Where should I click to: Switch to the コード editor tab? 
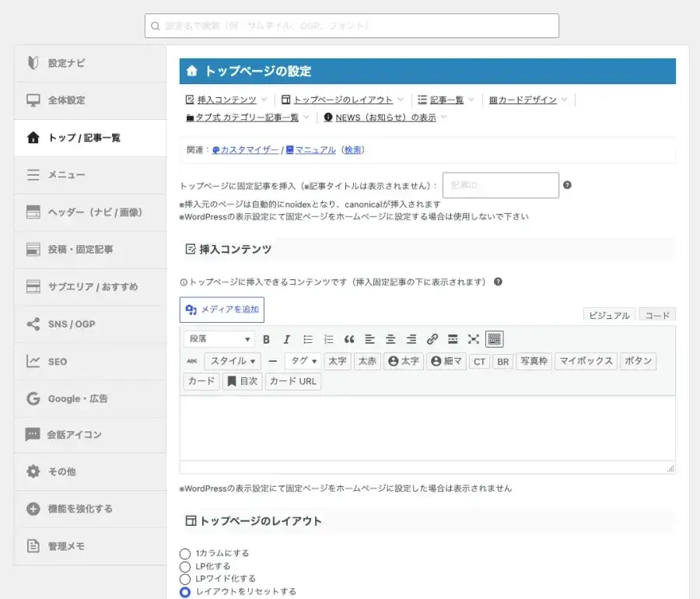657,315
